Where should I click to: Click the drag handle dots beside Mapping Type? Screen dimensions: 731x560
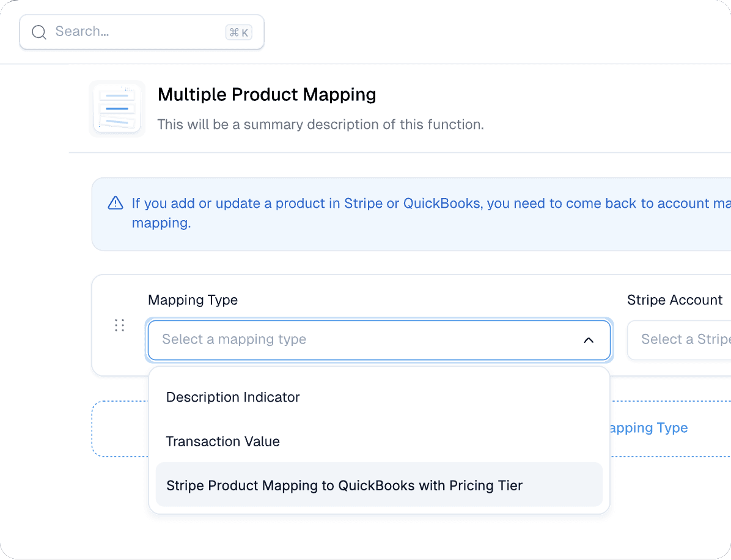click(x=119, y=325)
